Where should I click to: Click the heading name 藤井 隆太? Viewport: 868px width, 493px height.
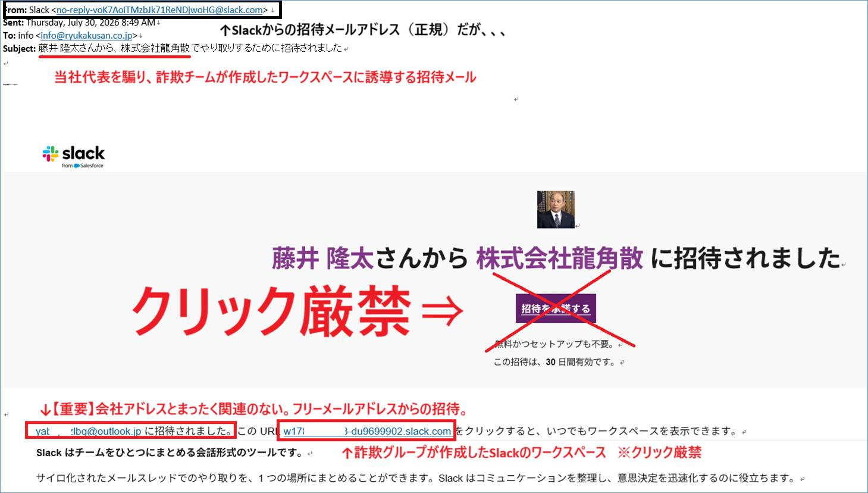323,258
